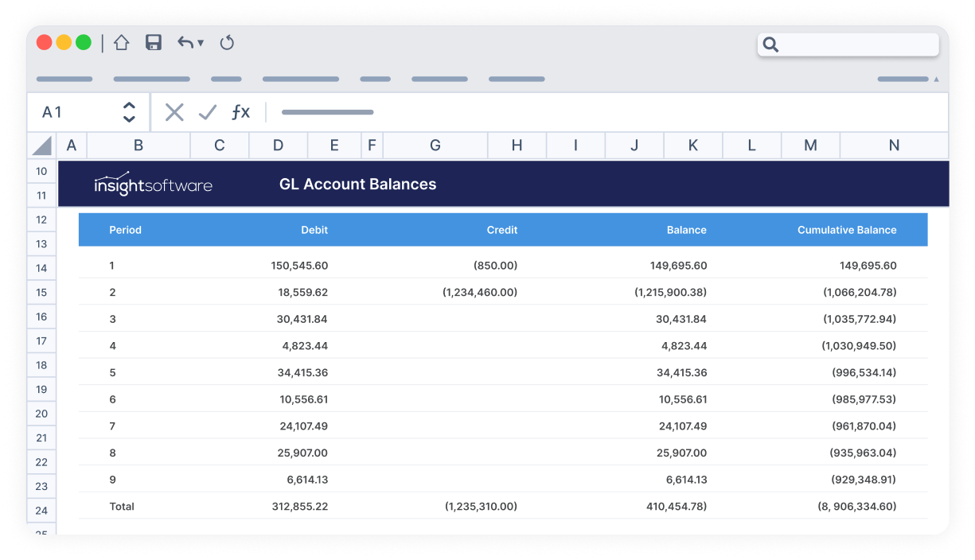This screenshot has height=560, width=975.
Task: Expand the Name Box cell selector arrows
Action: pos(129,112)
